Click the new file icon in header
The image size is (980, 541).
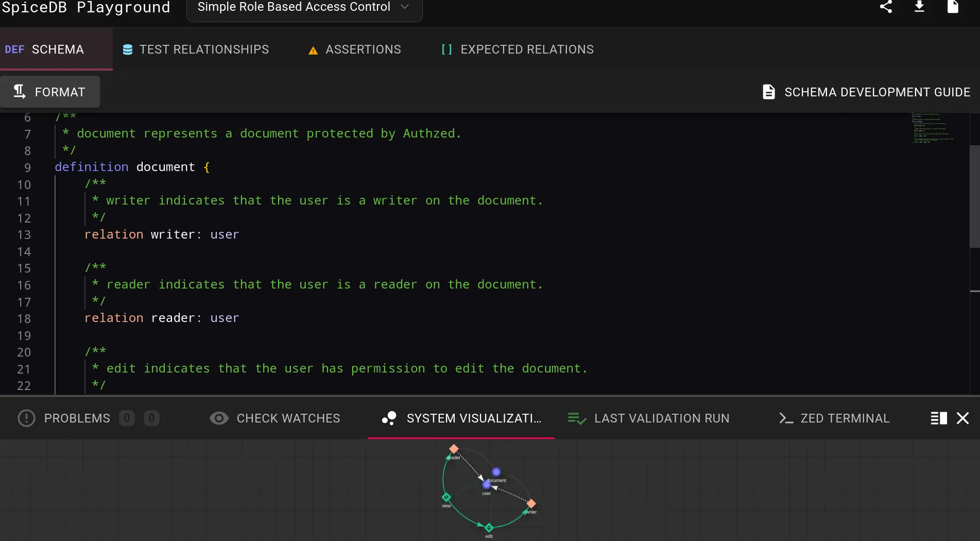[953, 7]
